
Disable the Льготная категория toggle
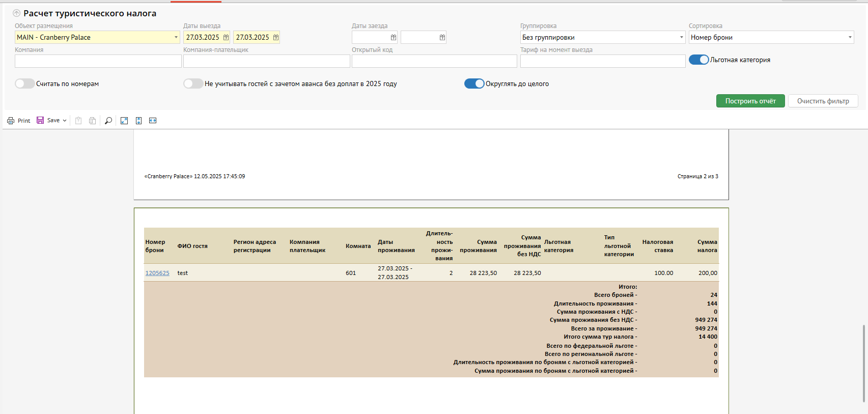(x=698, y=60)
